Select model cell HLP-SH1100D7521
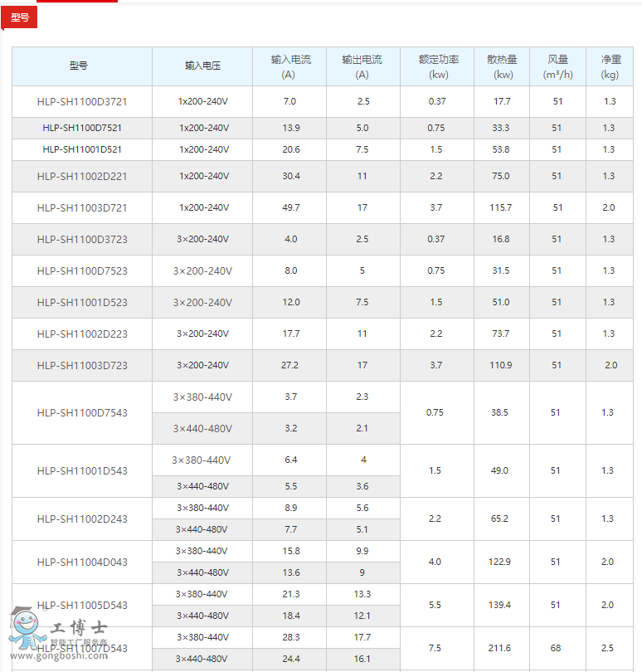Viewport: 642px width, 672px height. [x=82, y=128]
